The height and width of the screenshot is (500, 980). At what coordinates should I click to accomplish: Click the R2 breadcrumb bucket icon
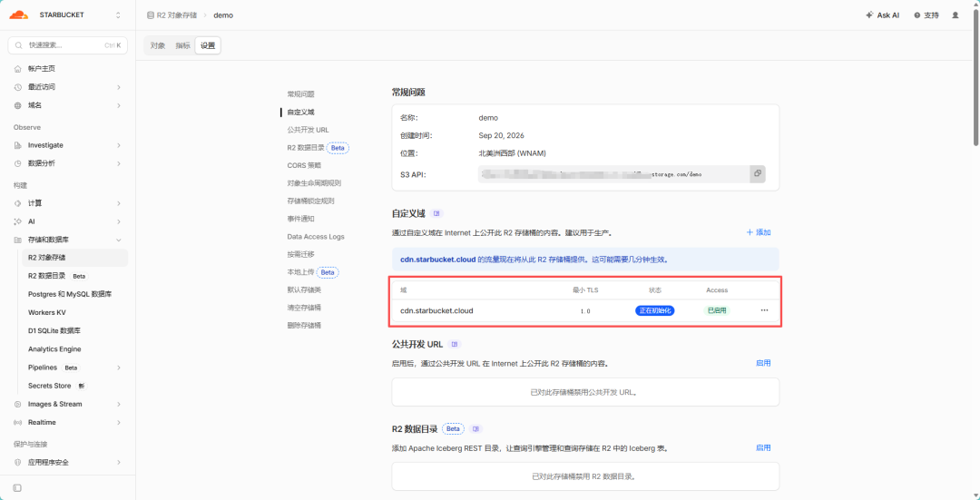point(150,15)
